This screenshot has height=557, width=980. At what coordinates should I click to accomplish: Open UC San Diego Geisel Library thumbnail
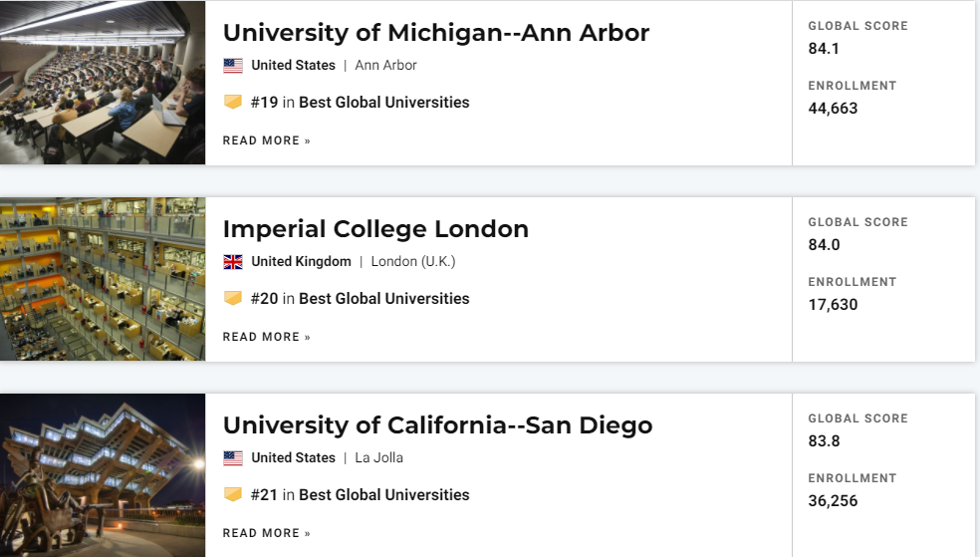point(103,474)
